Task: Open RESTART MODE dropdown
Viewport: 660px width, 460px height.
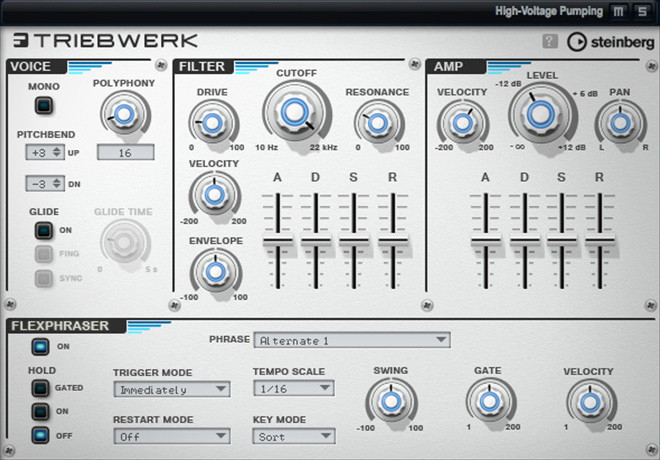Action: click(172, 436)
